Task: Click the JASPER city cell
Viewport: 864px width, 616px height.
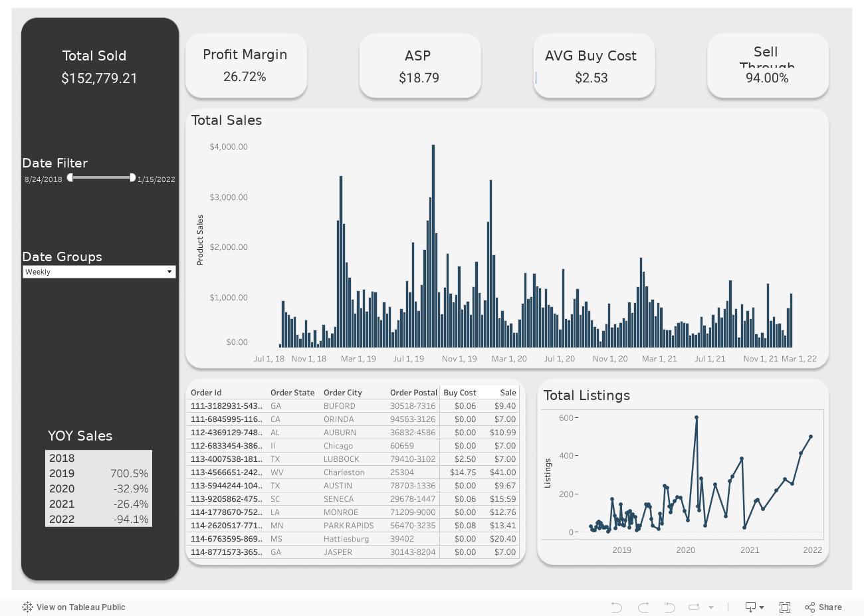Action: (338, 552)
